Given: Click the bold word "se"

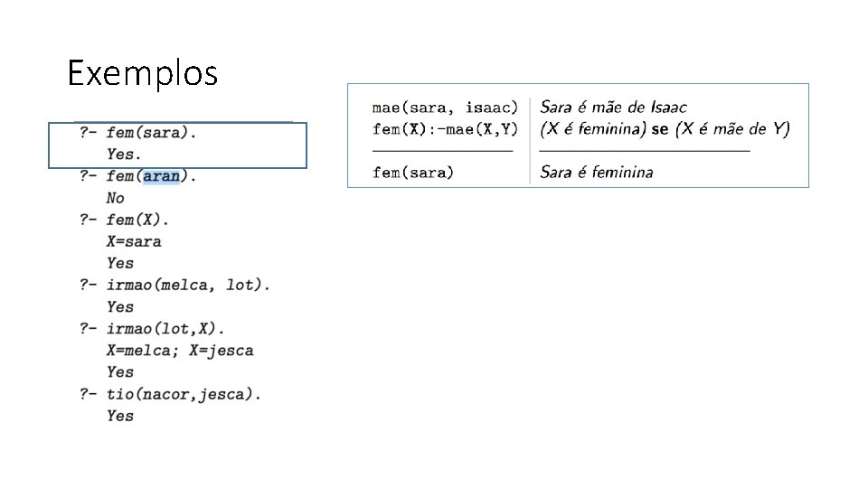Looking at the screenshot, I should [x=660, y=129].
